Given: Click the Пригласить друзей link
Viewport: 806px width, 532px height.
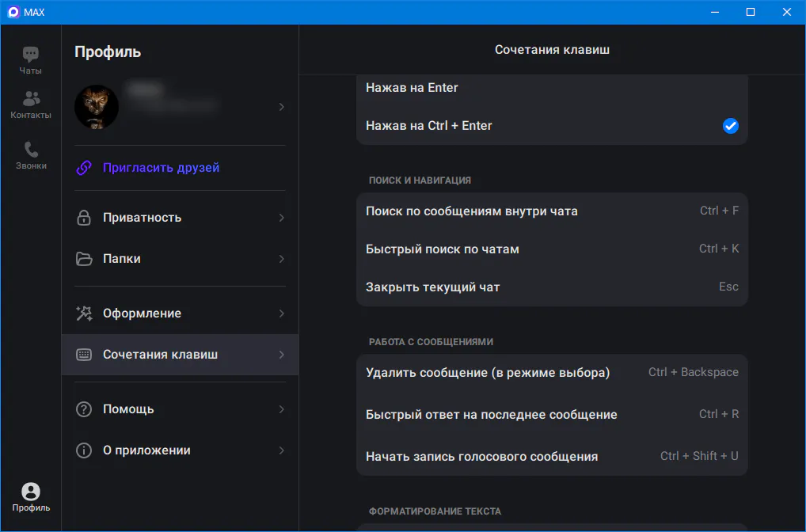Looking at the screenshot, I should (161, 168).
